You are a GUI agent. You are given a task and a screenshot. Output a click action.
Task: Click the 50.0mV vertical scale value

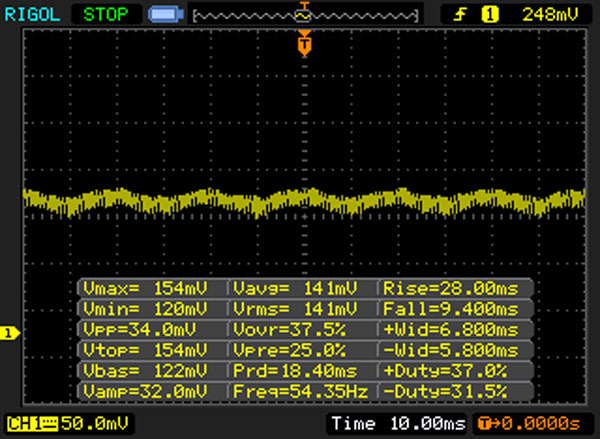pyautogui.click(x=95, y=424)
